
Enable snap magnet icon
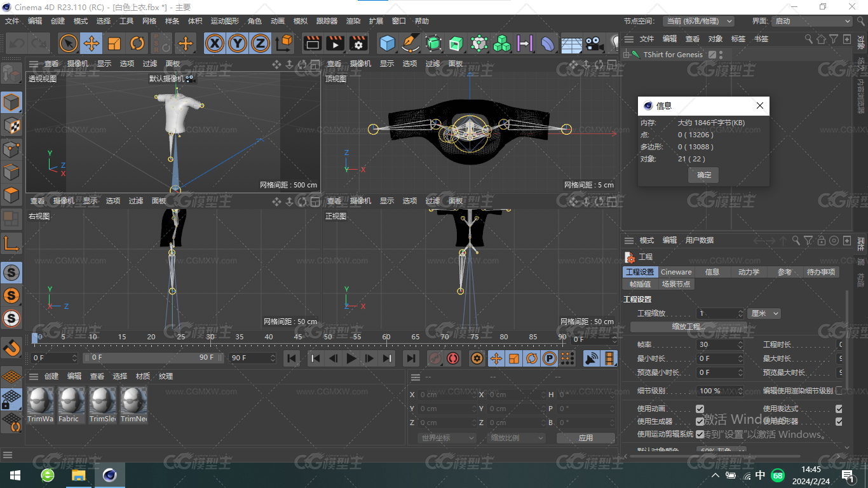click(11, 348)
